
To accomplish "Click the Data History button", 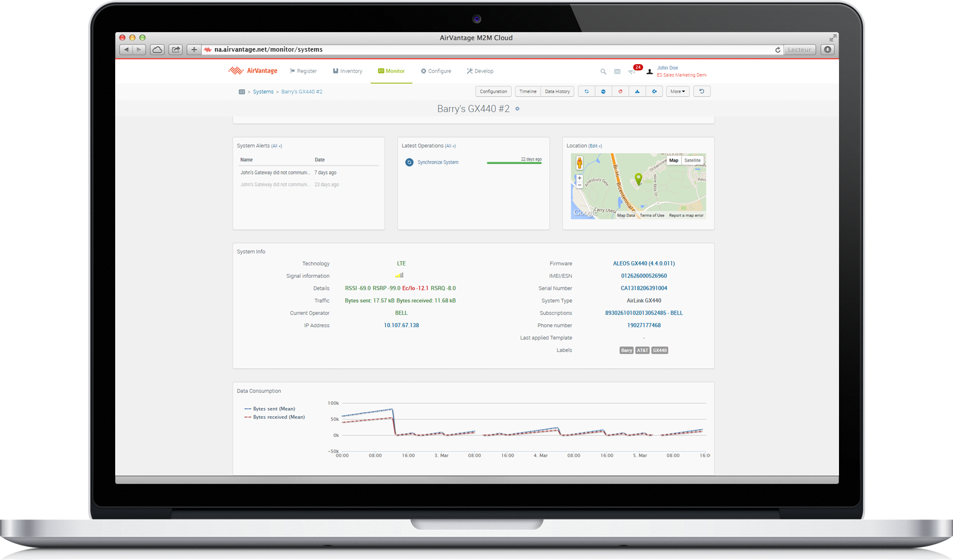I will [557, 91].
